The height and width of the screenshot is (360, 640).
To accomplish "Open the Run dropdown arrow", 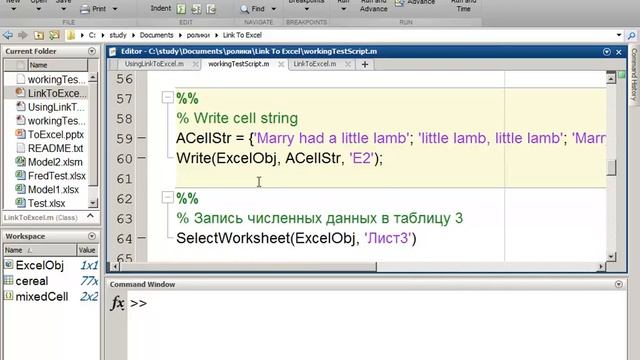I will (x=343, y=9).
